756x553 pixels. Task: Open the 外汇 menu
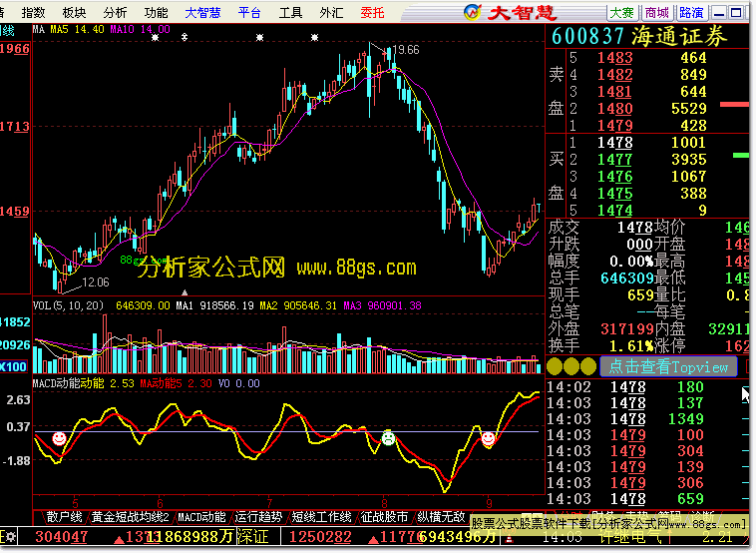click(331, 13)
